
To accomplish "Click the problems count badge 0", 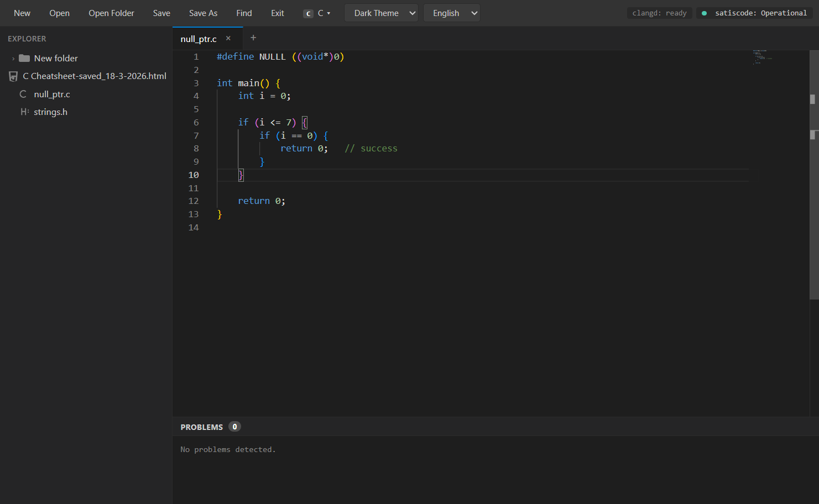I will pyautogui.click(x=234, y=427).
